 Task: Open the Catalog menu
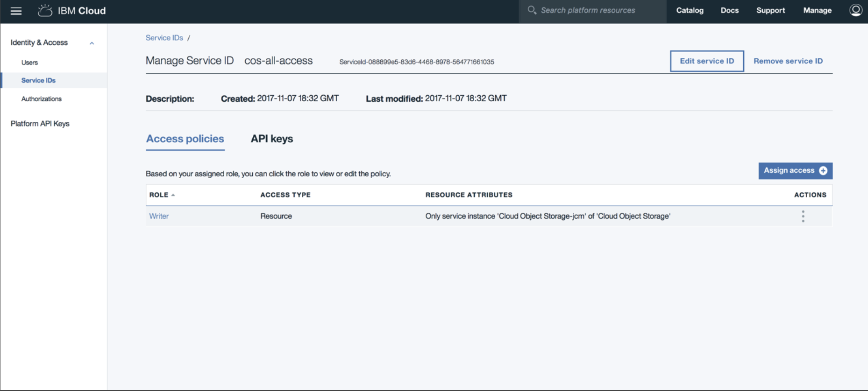tap(690, 10)
